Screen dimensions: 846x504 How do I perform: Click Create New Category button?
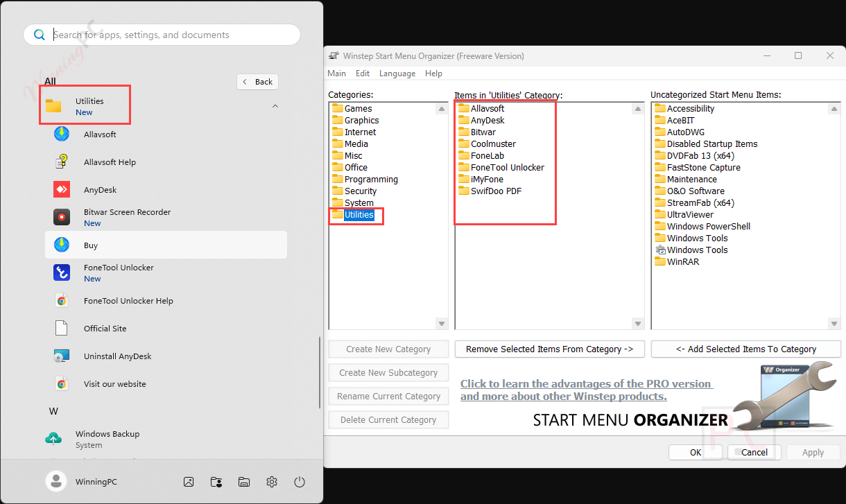click(x=388, y=349)
